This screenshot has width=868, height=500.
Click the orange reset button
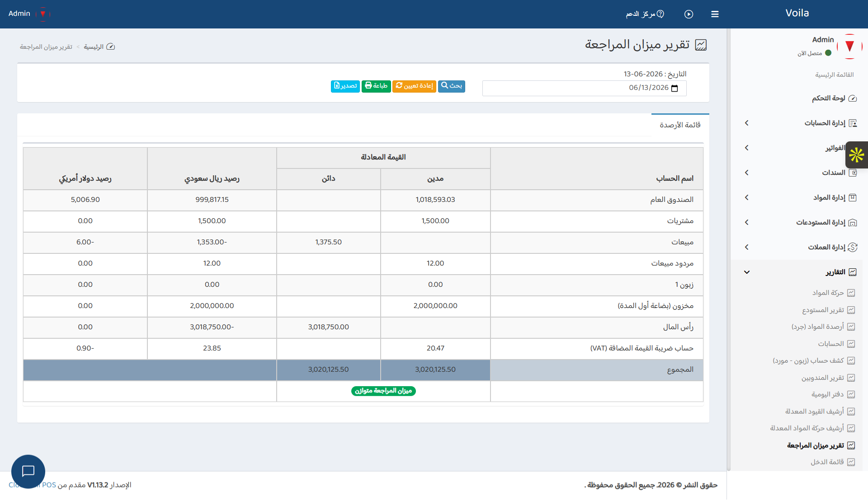414,86
